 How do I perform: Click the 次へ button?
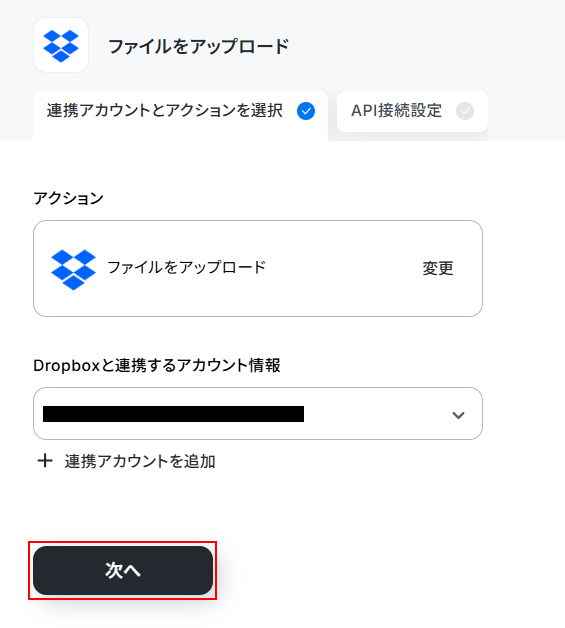pos(123,570)
